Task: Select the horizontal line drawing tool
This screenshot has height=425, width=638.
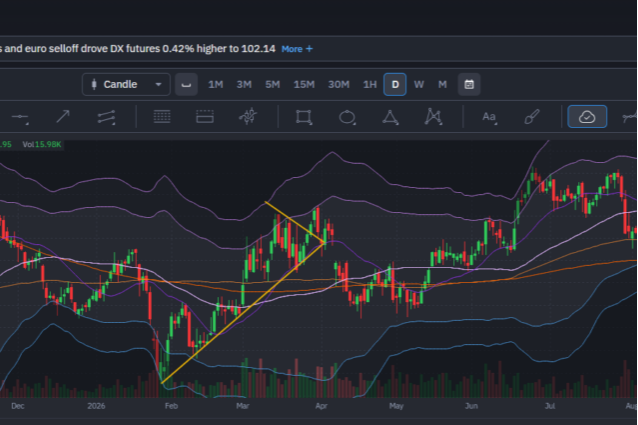Action: click(20, 117)
